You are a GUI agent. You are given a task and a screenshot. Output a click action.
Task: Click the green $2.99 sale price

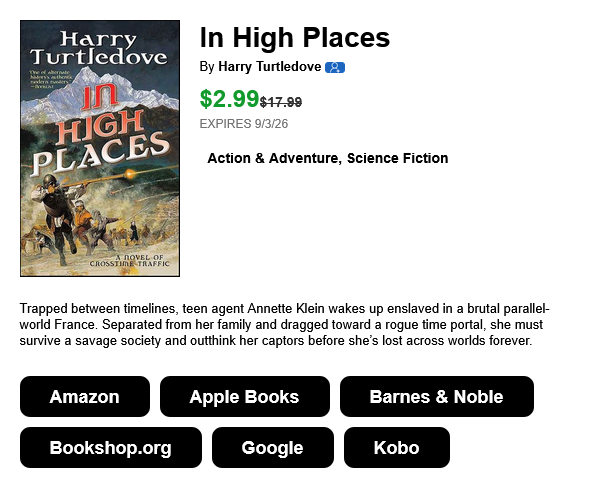229,99
